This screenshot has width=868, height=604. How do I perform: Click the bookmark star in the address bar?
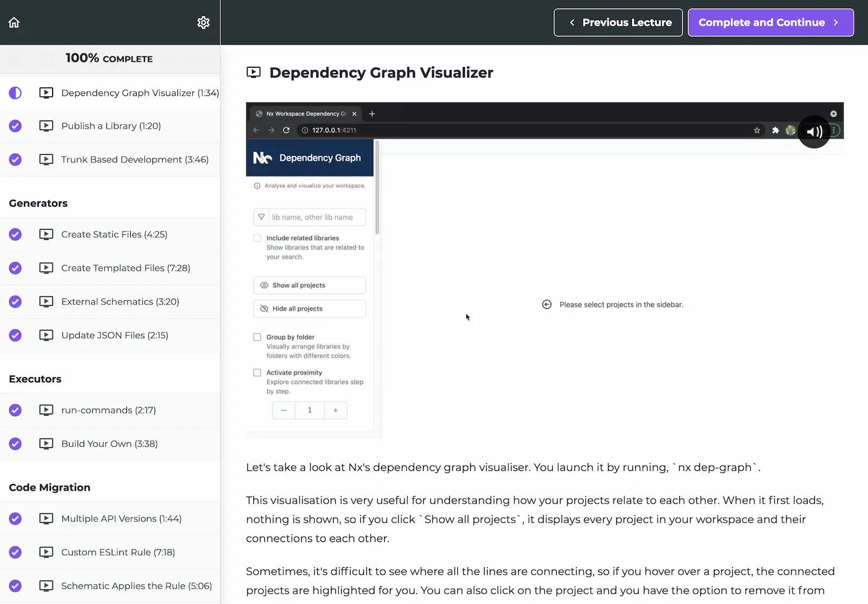757,130
